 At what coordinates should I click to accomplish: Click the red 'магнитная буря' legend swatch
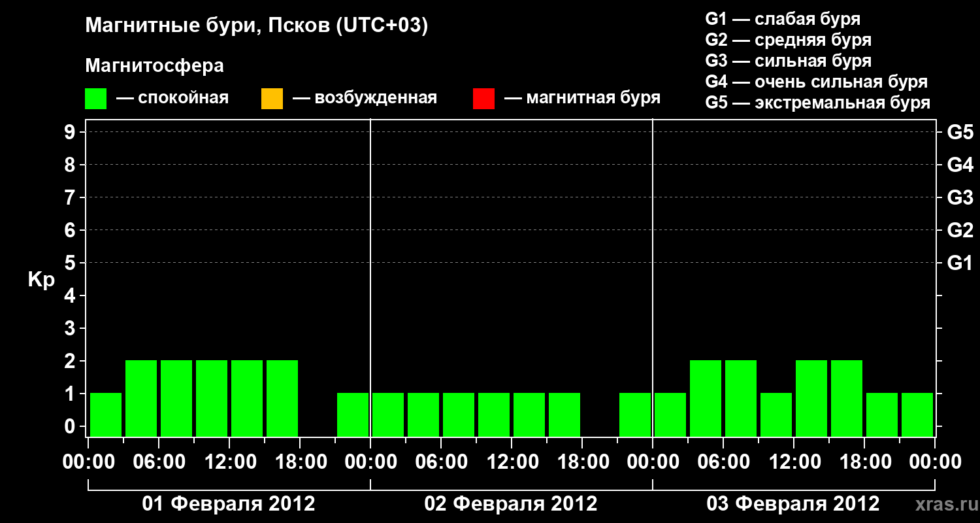pyautogui.click(x=483, y=99)
